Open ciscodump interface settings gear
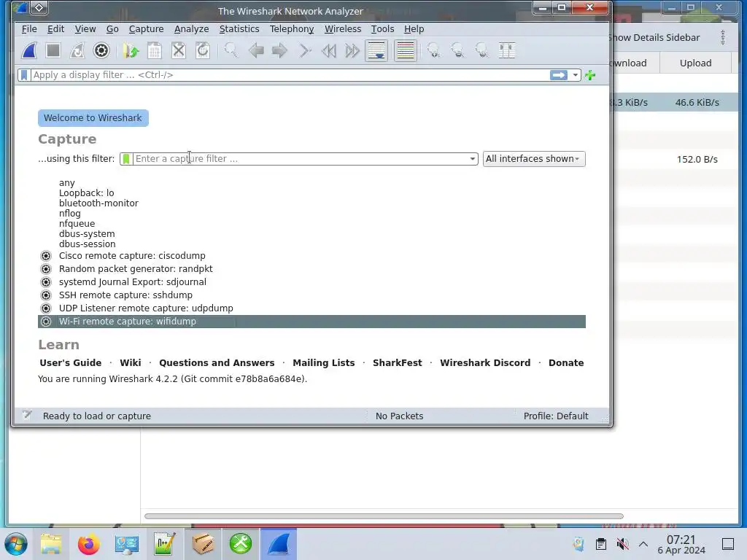The width and height of the screenshot is (747, 560). pyautogui.click(x=46, y=256)
